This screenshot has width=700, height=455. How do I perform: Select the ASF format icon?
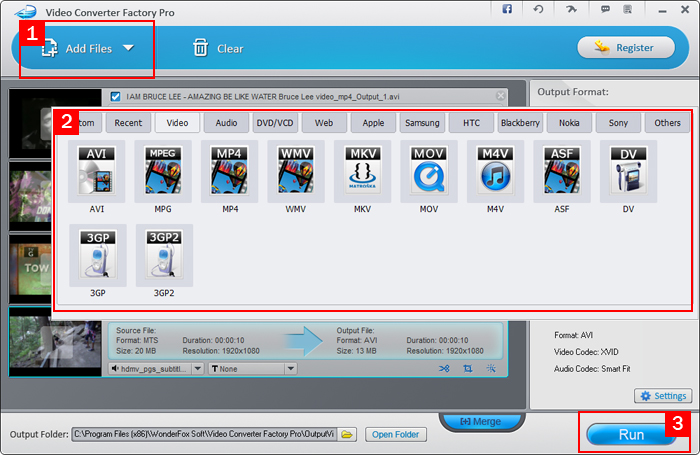click(562, 172)
